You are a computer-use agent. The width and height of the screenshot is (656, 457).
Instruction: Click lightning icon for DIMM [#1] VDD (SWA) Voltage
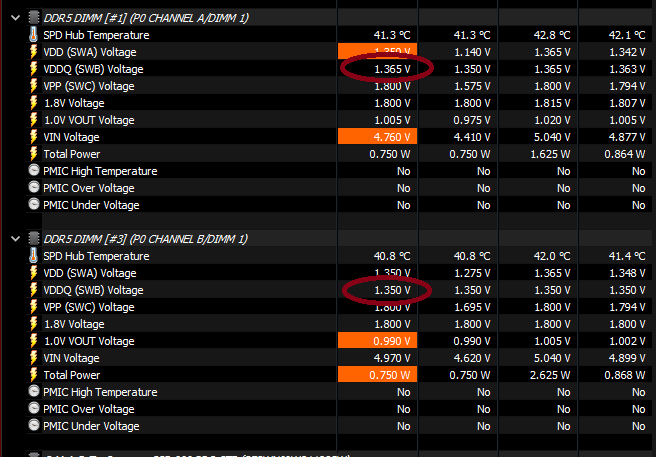33,52
